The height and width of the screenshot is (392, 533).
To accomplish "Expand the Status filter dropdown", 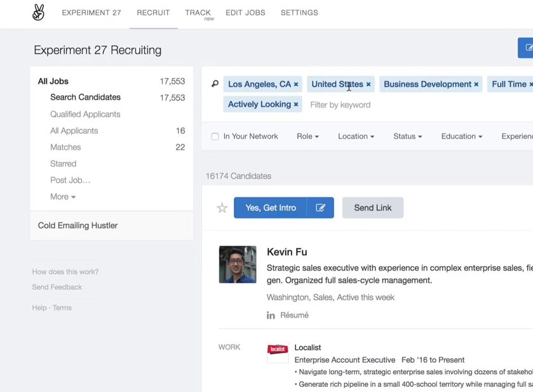I will point(407,137).
